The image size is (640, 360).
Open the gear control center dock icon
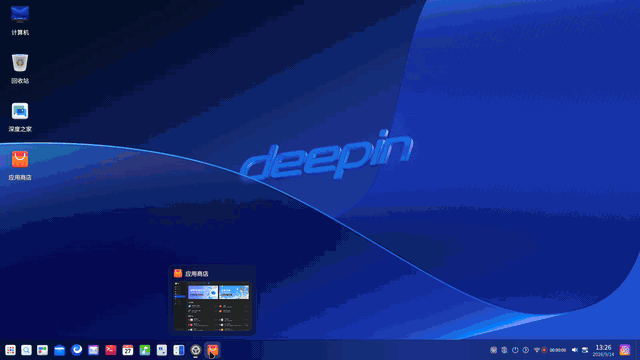(196, 350)
